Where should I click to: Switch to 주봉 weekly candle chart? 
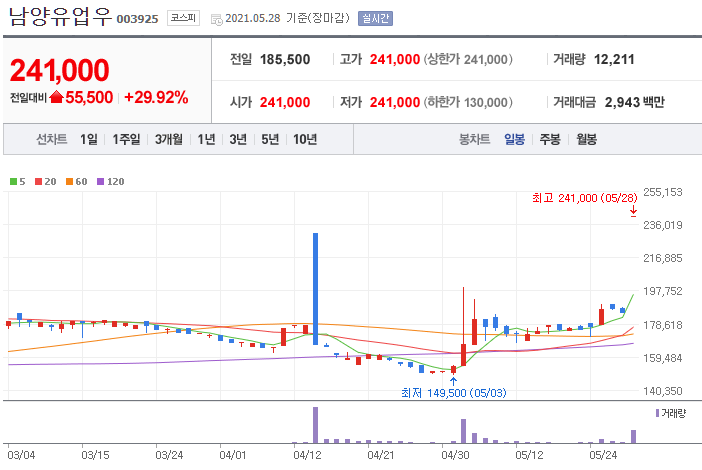pos(550,139)
